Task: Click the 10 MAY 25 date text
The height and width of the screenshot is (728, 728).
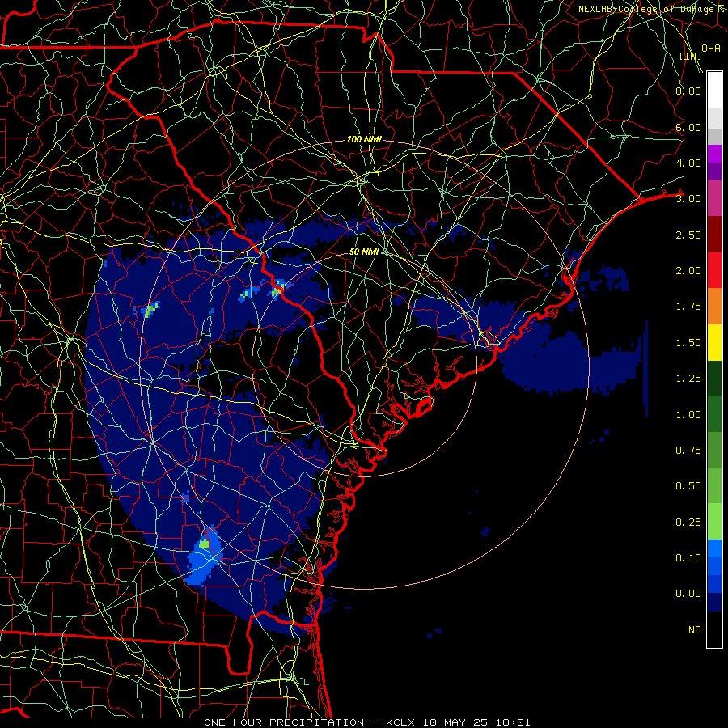Action: point(455,722)
